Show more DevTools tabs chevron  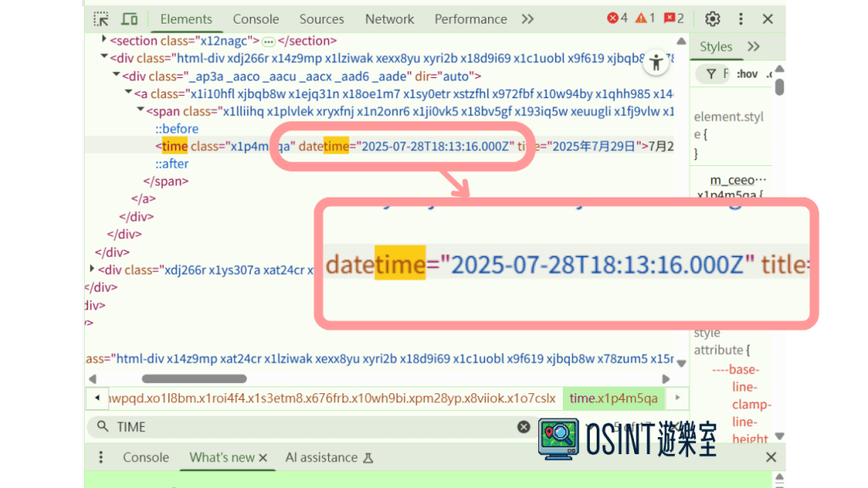(x=527, y=19)
